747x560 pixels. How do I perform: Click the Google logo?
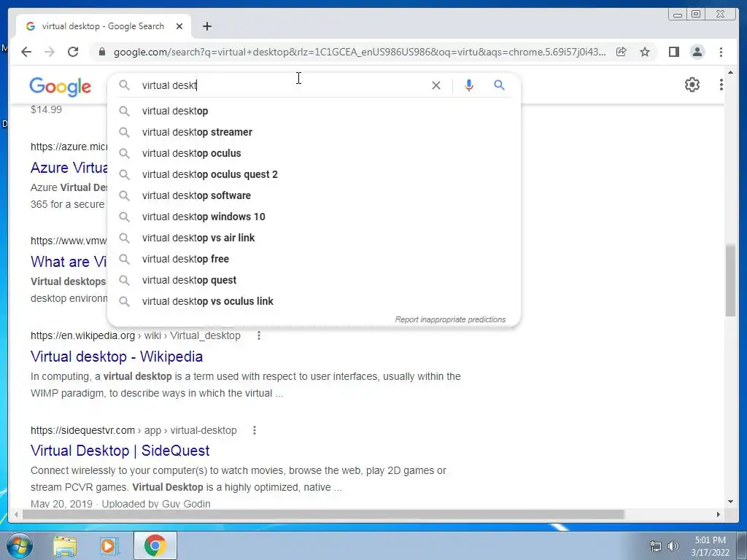click(60, 86)
